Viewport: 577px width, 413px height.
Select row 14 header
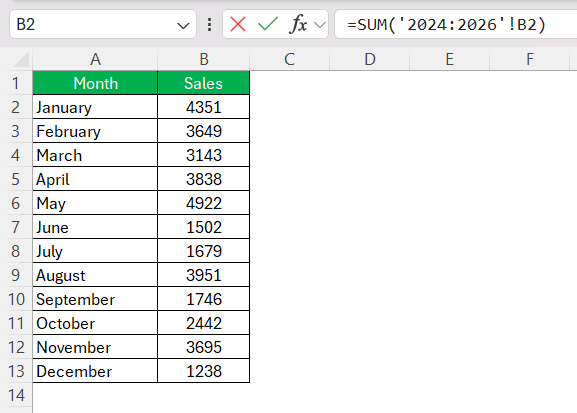(x=15, y=395)
